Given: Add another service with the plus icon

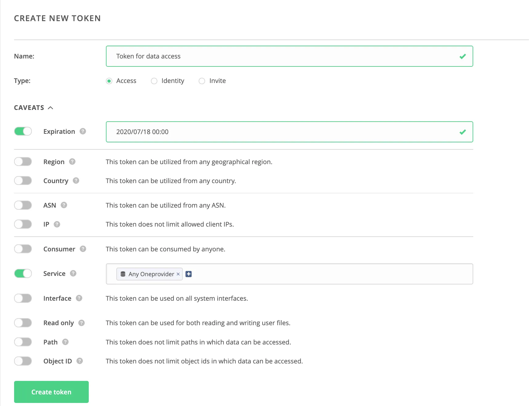Looking at the screenshot, I should pos(189,274).
